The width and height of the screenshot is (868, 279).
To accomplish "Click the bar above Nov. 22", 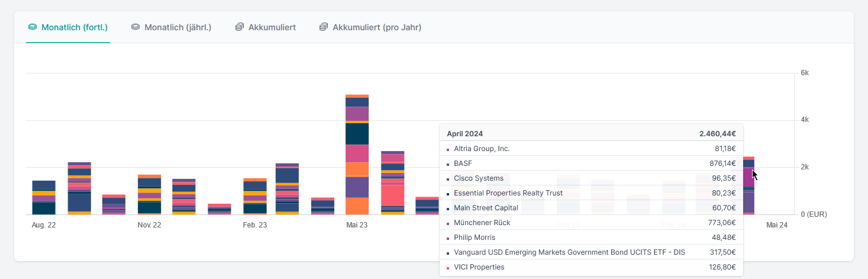I will click(x=149, y=194).
